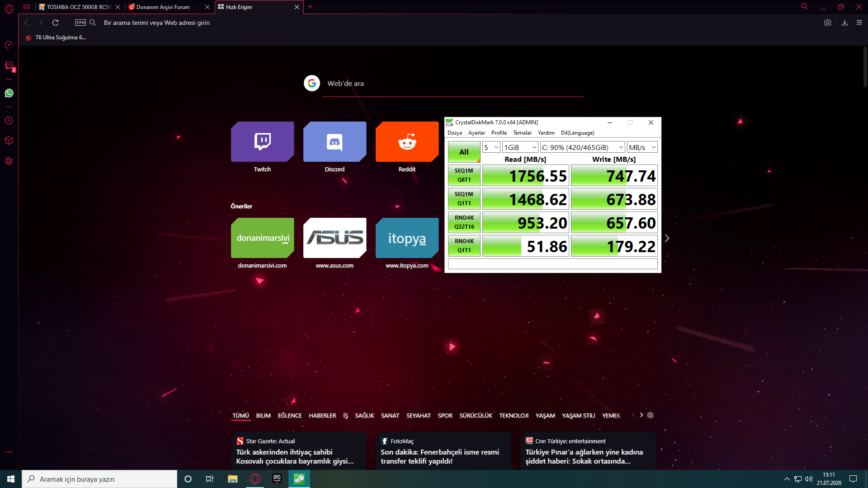868x488 pixels.
Task: Open the test count dropdown showing 5
Action: click(491, 147)
